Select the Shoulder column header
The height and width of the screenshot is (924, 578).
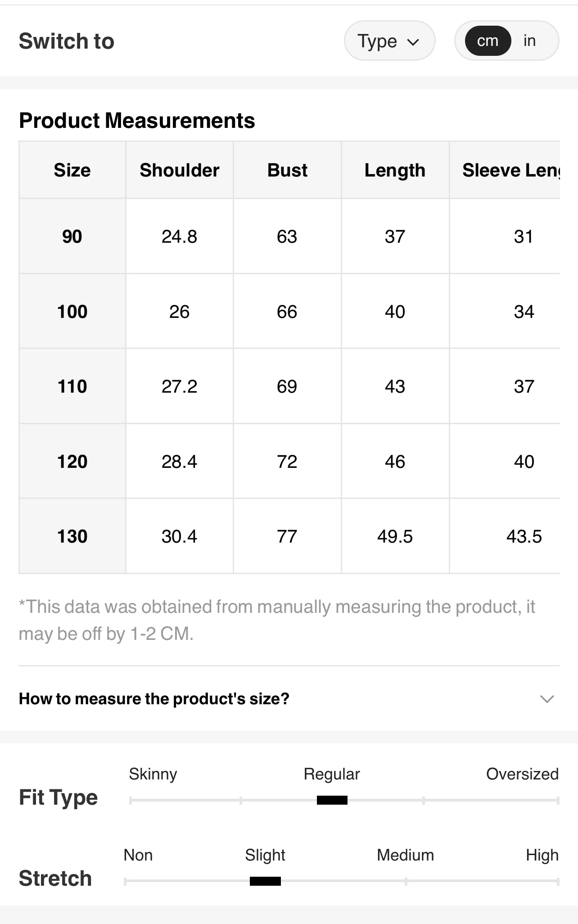(179, 170)
